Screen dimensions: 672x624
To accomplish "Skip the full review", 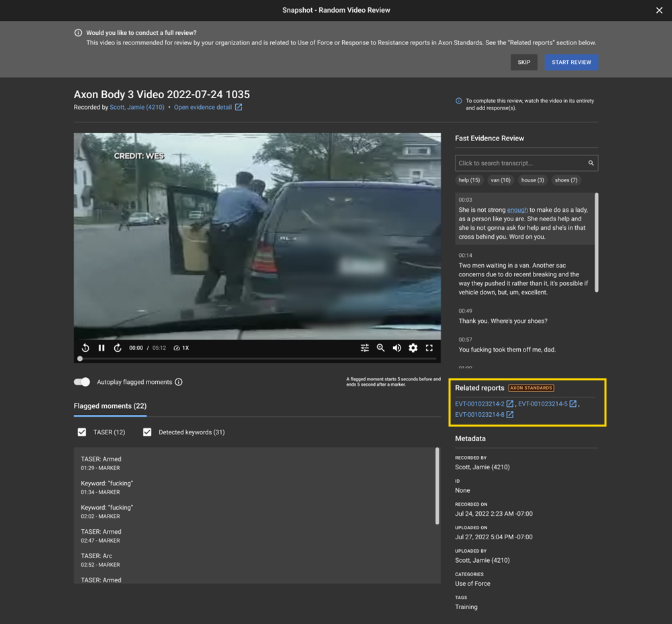I will [x=523, y=63].
